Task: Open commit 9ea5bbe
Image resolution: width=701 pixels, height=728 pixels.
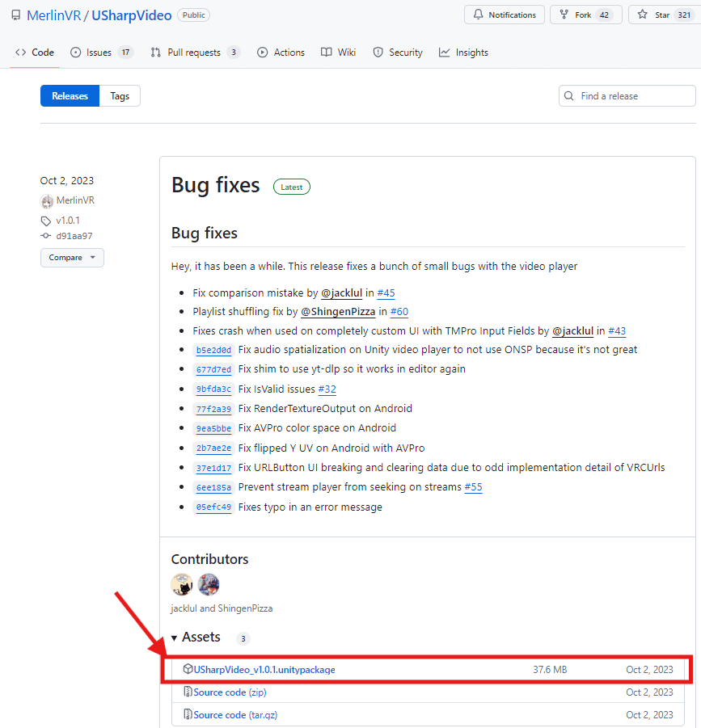Action: tap(213, 428)
